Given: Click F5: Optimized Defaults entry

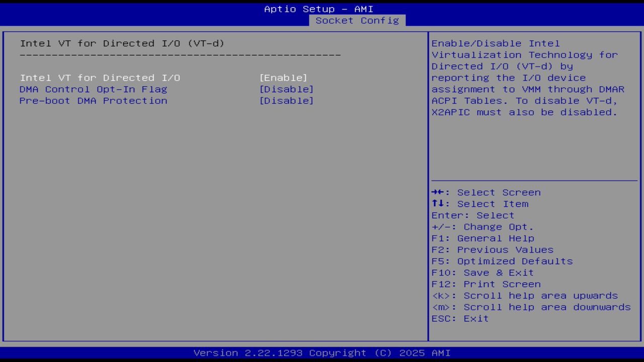Looking at the screenshot, I should pos(502,261).
